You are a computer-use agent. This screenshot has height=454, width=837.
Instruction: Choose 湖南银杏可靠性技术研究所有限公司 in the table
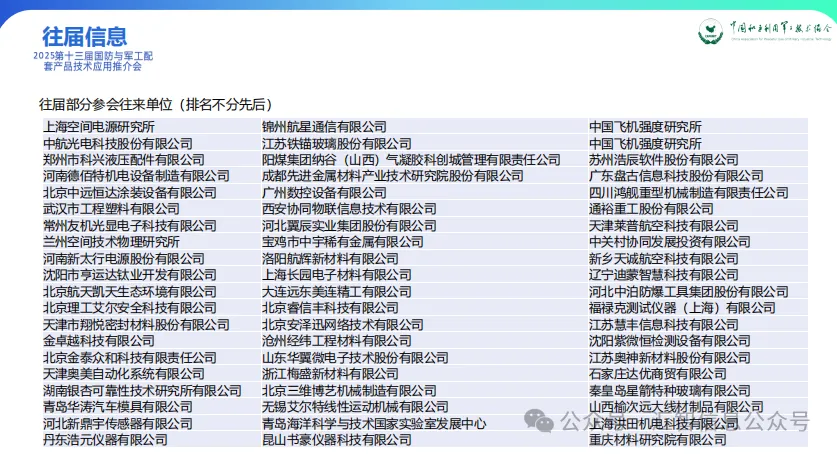(142, 391)
